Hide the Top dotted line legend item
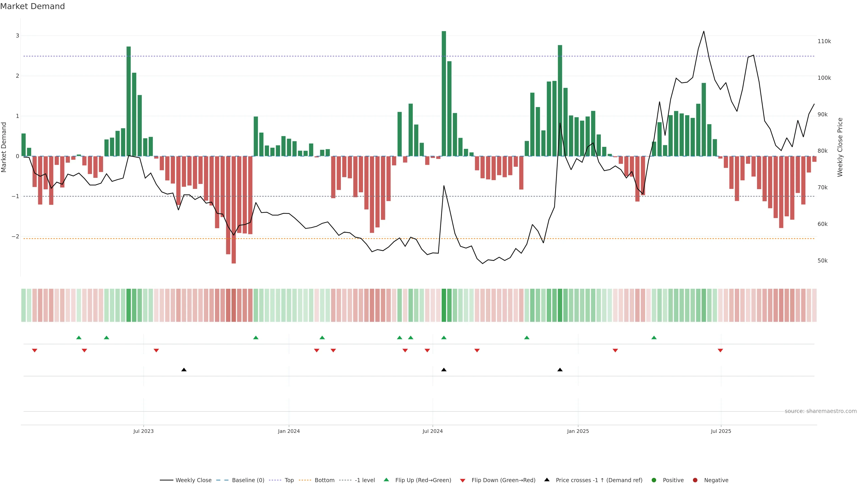 (289, 480)
